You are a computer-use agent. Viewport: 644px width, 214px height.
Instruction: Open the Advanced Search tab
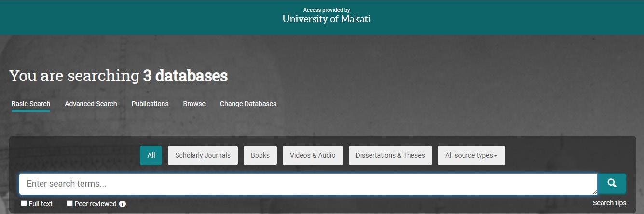pyautogui.click(x=91, y=104)
